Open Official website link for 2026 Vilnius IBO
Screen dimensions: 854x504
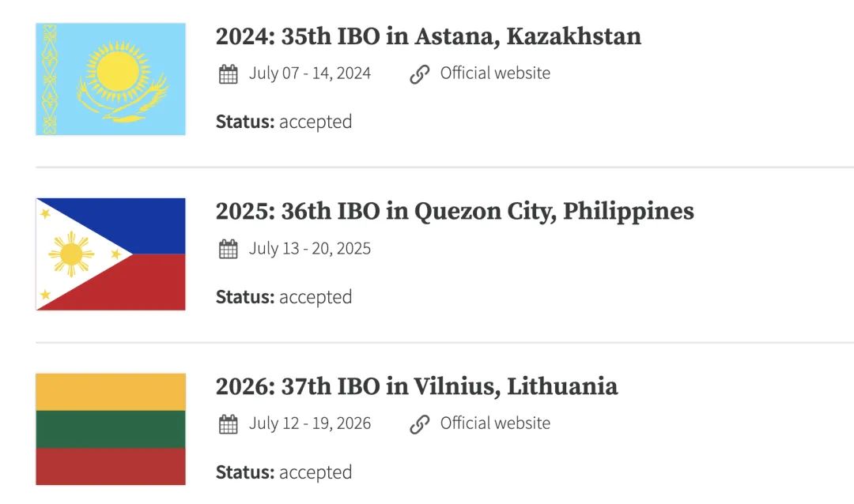(495, 423)
